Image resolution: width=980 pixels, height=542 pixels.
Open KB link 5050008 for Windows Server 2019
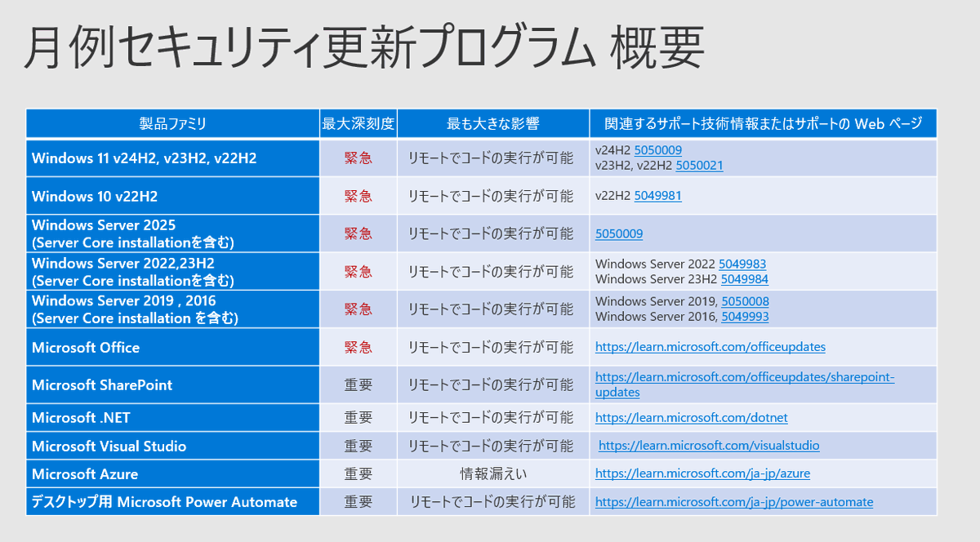pyautogui.click(x=745, y=302)
